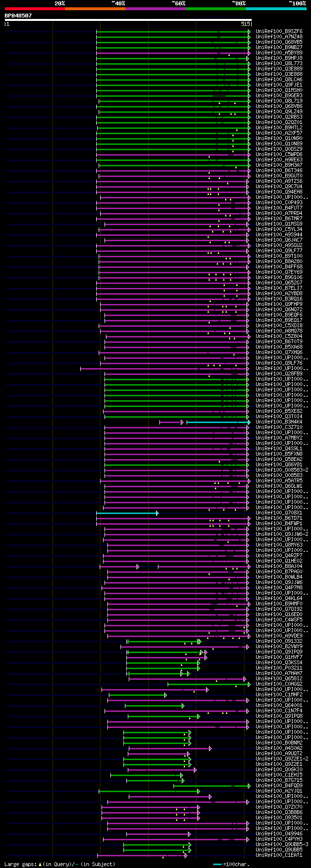Select the UniRef100_Q3T0I4 entry
This screenshot has height=868, width=311.
pos(279,417)
